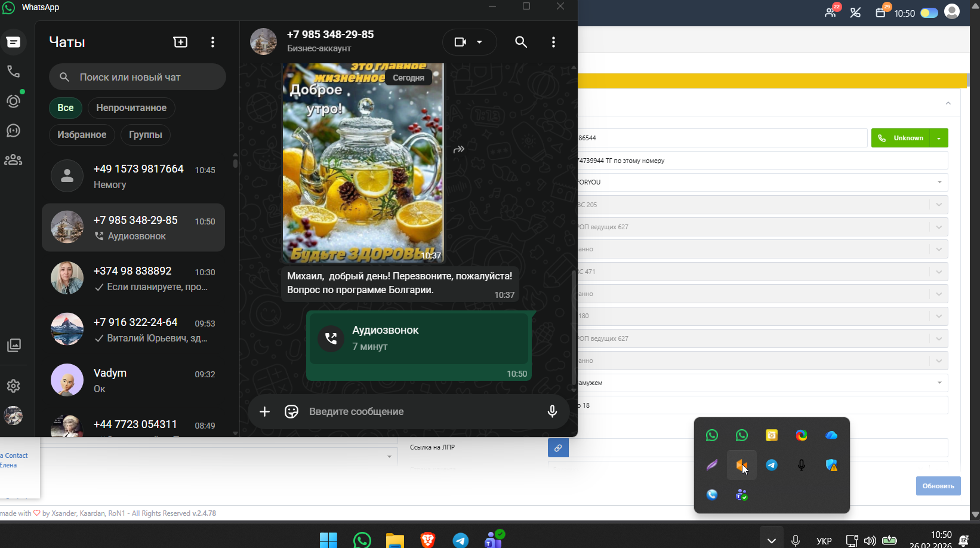Start a new chat with the plus-square icon
The image size is (980, 548).
point(180,42)
